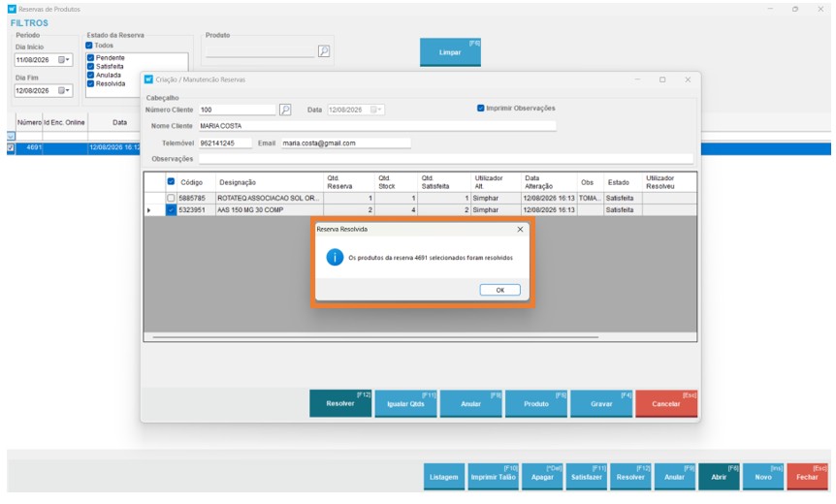Click the Qtd. Stock column header
The height and width of the screenshot is (504, 836).
pos(396,182)
